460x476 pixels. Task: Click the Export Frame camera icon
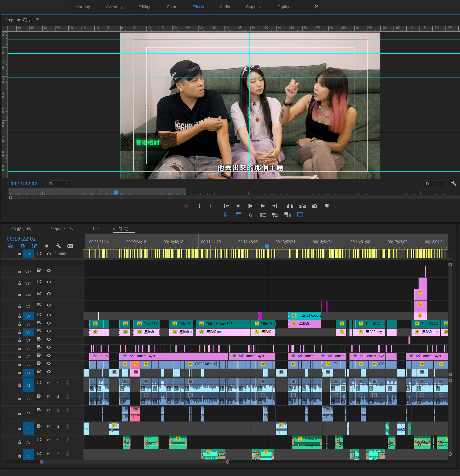coord(315,206)
